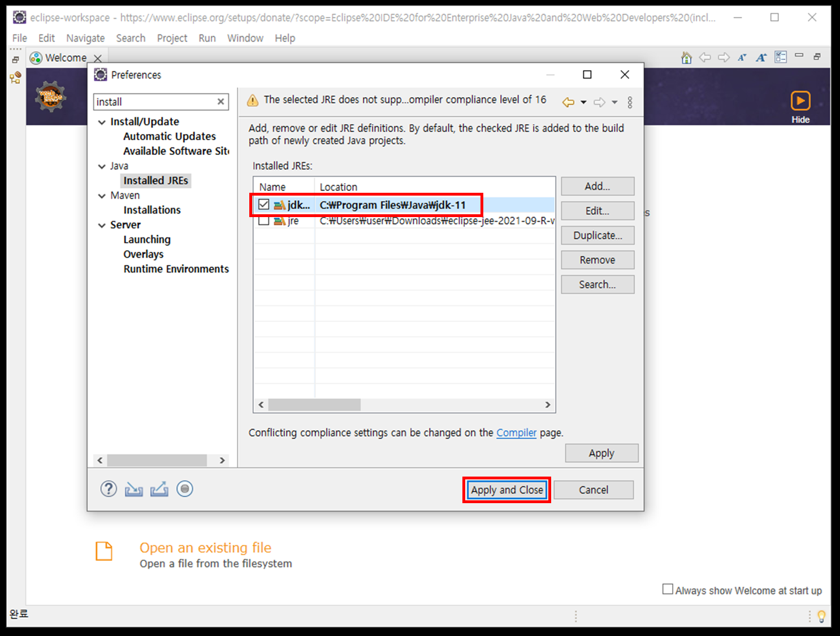Screen dimensions: 840x636
Task: Toggle Always show Welcome at start up
Action: click(668, 589)
